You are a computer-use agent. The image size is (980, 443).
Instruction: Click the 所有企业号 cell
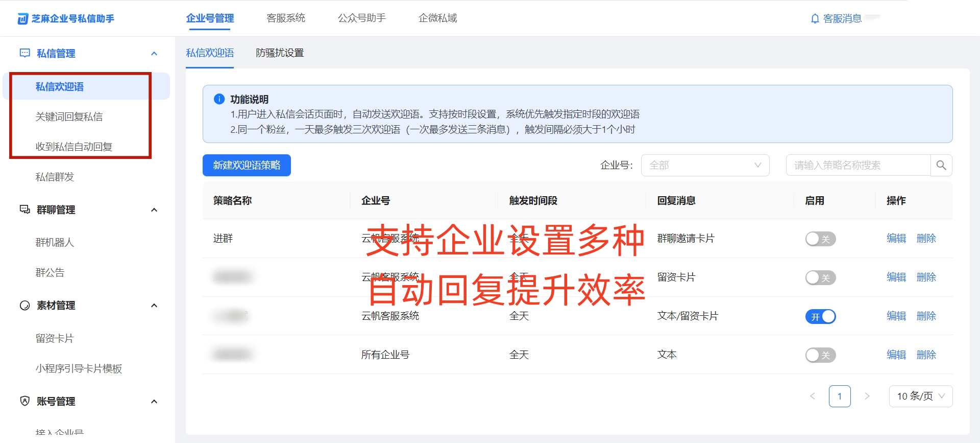coord(385,355)
